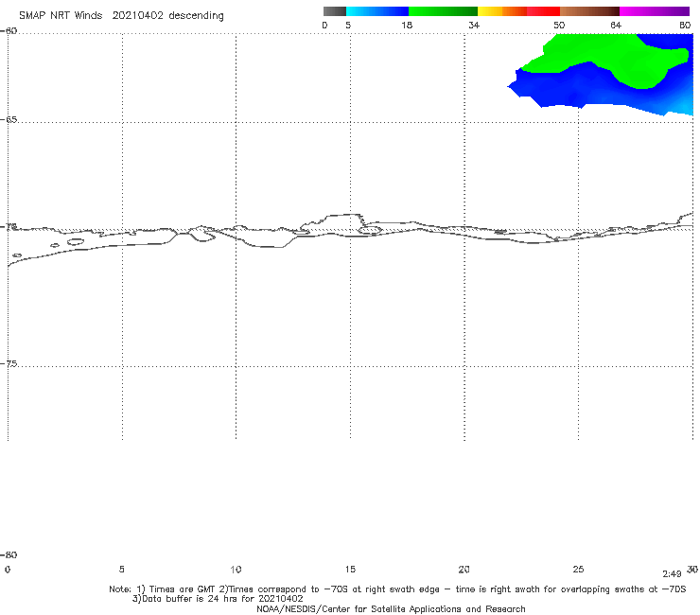Click the longitude axis label "25"

click(578, 569)
